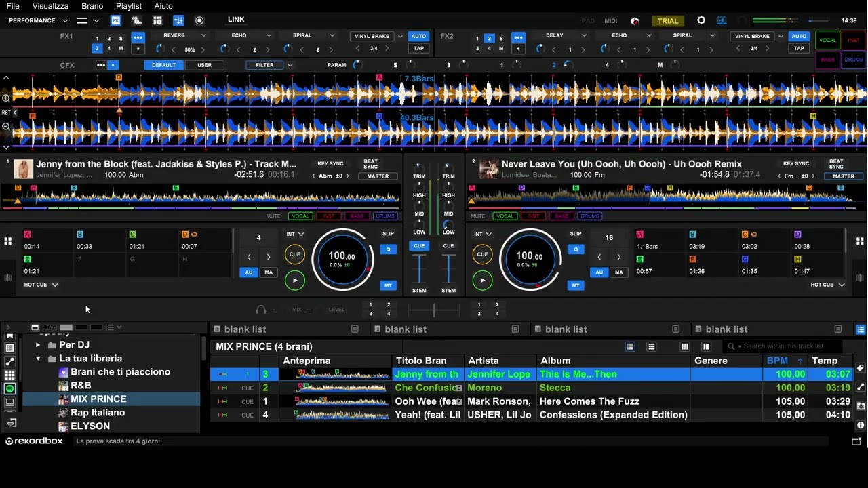Toggle deck 1 BEAT SYNC
Viewport: 868px width, 488px height.
point(370,164)
